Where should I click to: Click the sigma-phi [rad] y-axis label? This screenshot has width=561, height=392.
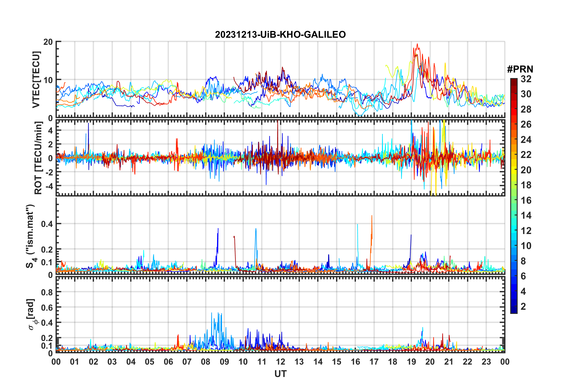click(x=32, y=314)
